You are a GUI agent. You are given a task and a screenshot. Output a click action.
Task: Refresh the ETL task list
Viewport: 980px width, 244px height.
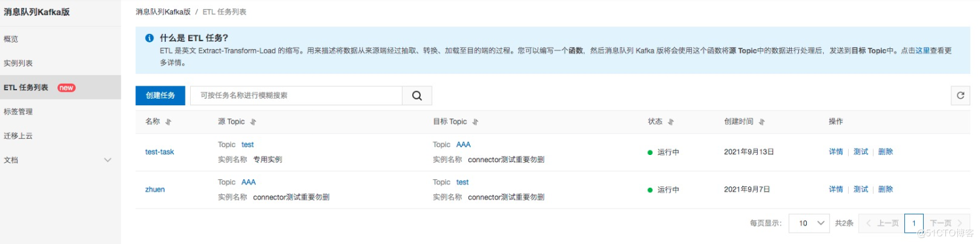(x=960, y=96)
